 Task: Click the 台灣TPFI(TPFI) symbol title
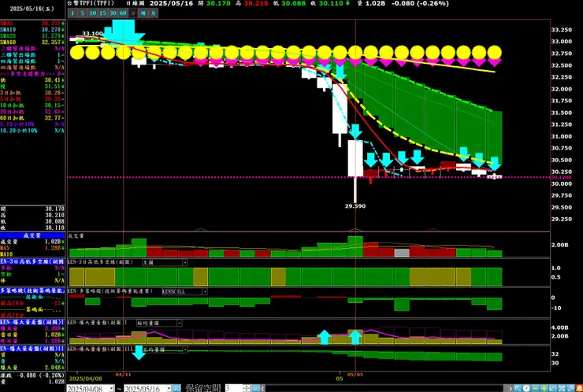point(91,3)
